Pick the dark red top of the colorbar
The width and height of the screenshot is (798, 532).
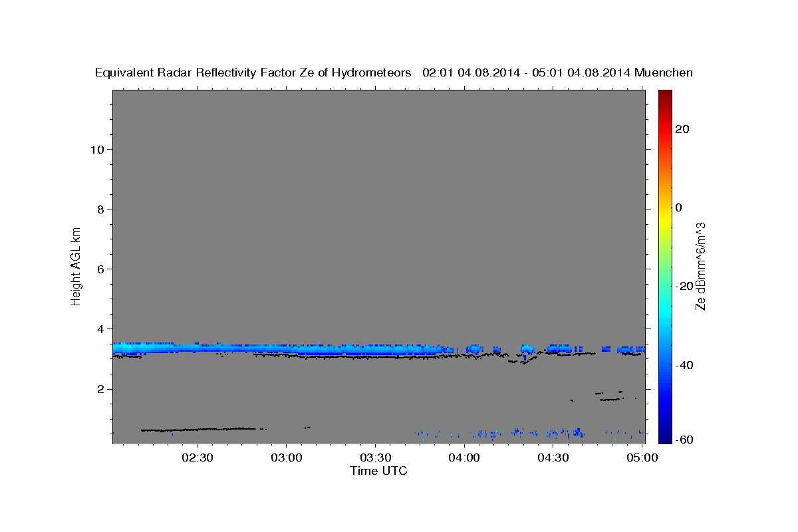665,94
